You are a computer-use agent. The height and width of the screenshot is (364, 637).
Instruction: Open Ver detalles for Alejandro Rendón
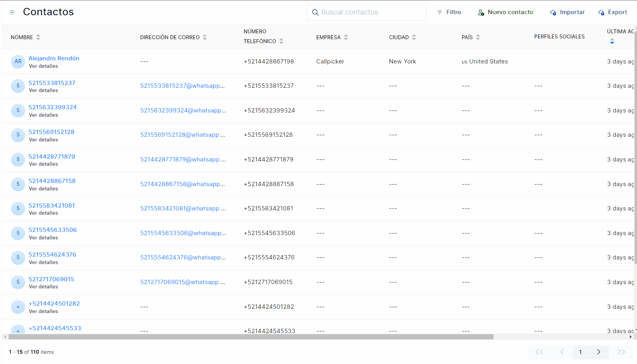[x=43, y=66]
